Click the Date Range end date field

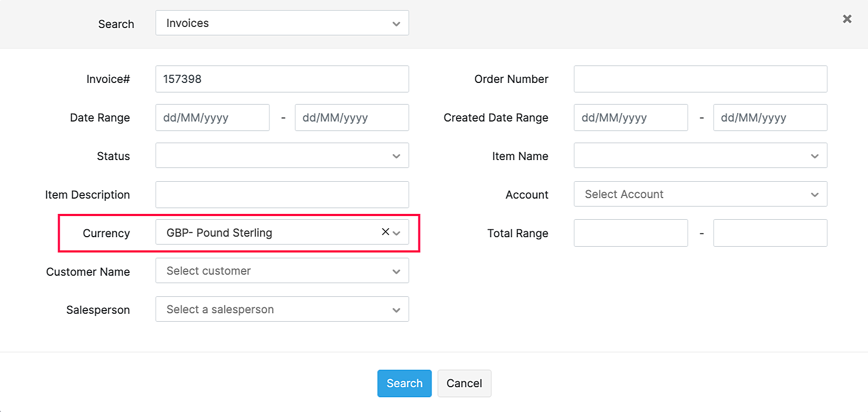351,118
